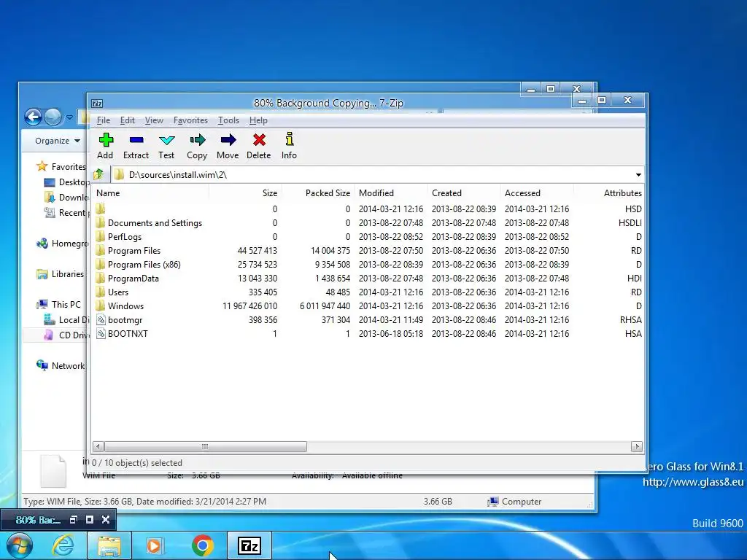Maximize the 80% background copying mini window

point(90,519)
